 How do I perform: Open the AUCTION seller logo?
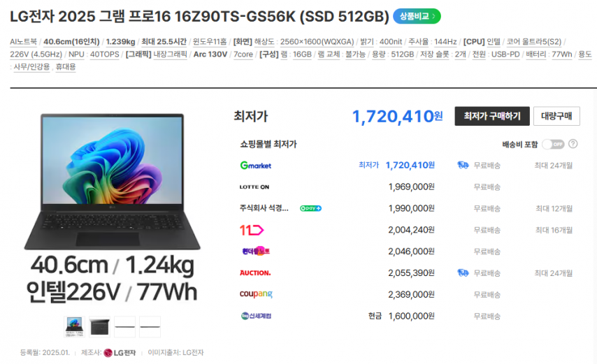[254, 272]
